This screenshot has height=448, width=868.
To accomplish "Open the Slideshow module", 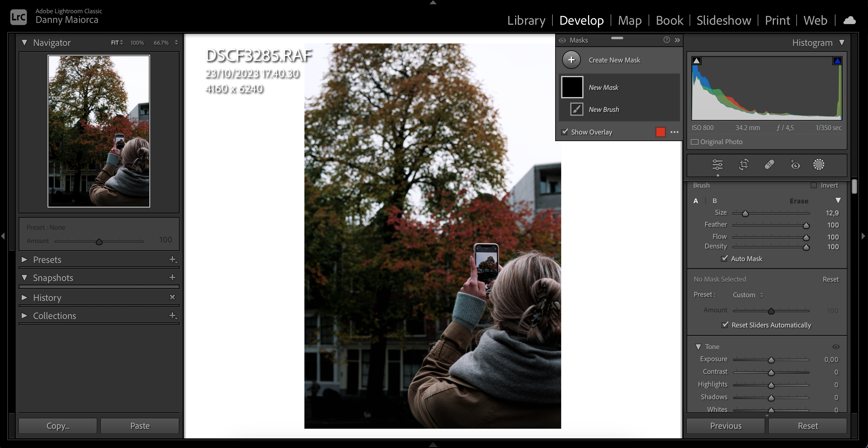I will tap(724, 20).
